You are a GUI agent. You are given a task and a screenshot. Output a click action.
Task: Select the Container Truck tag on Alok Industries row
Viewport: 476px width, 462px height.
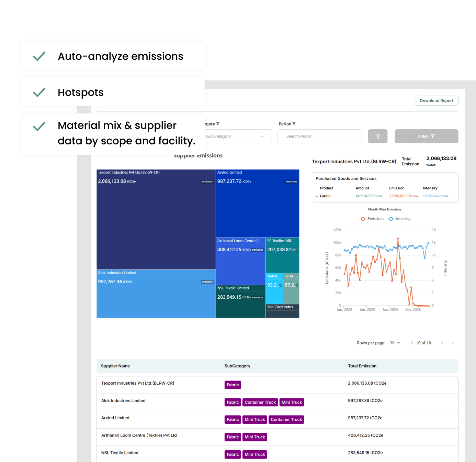(x=260, y=402)
